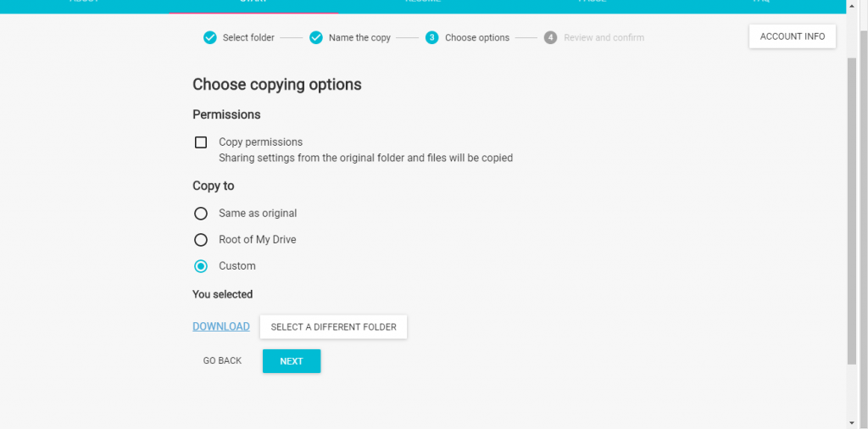Click the scrollbar down arrow
The height and width of the screenshot is (429, 868).
pyautogui.click(x=852, y=423)
